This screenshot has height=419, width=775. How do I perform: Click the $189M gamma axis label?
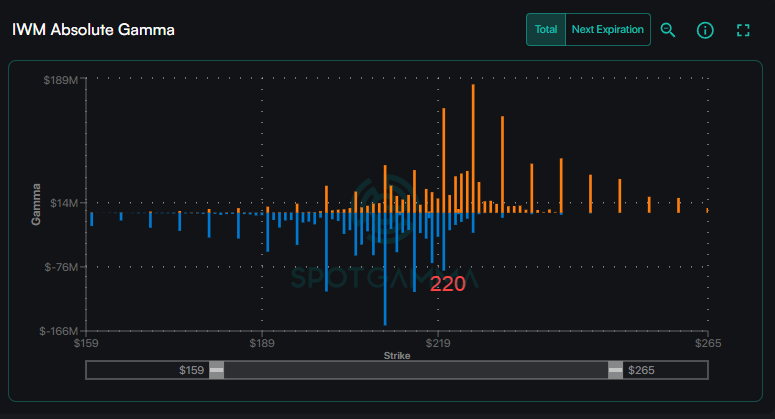61,80
